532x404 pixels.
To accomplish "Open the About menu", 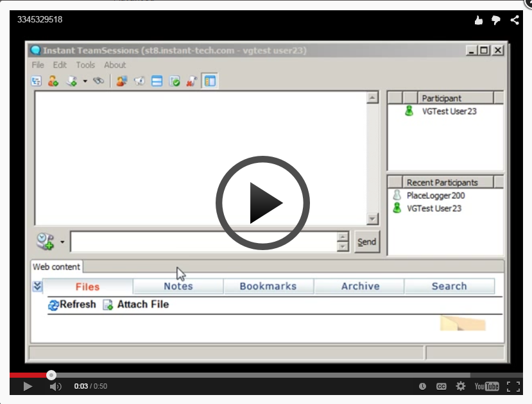I will tap(115, 65).
